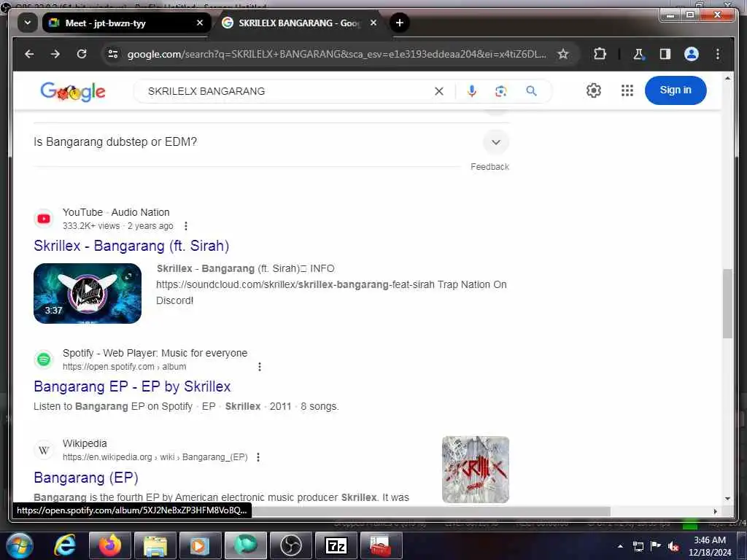Open the tab search dropdown arrow
This screenshot has height=560, width=747.
[x=28, y=23]
